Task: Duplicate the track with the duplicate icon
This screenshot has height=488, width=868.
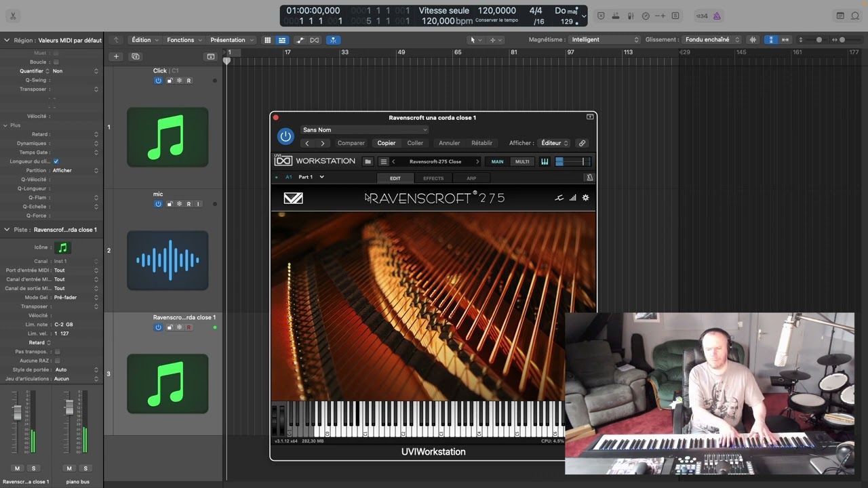Action: (x=136, y=56)
